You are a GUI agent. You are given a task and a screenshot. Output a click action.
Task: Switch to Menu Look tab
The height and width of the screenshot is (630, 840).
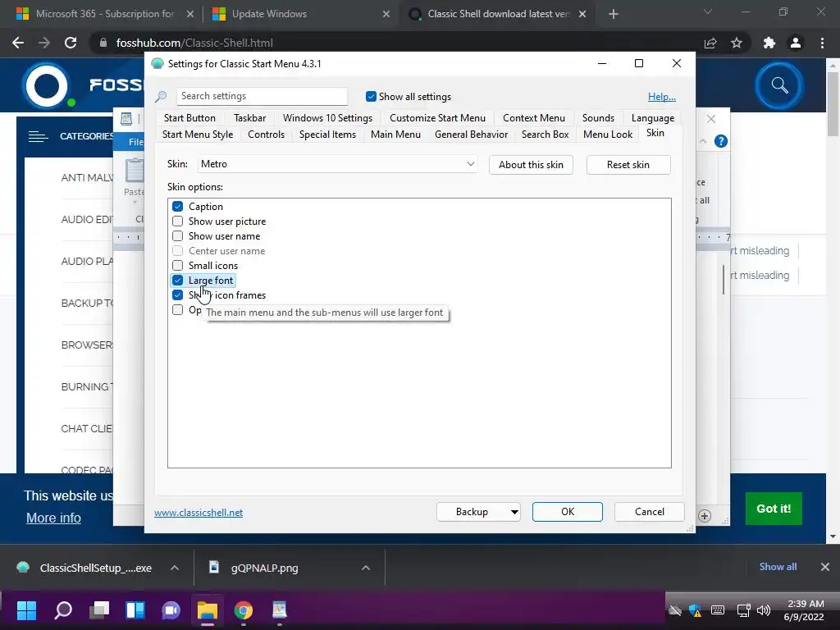tap(608, 135)
